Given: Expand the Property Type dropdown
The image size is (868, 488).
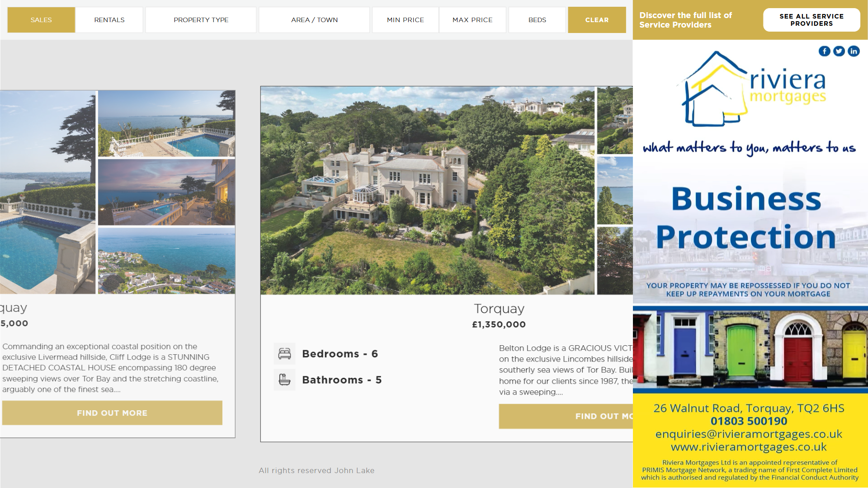Looking at the screenshot, I should 201,20.
